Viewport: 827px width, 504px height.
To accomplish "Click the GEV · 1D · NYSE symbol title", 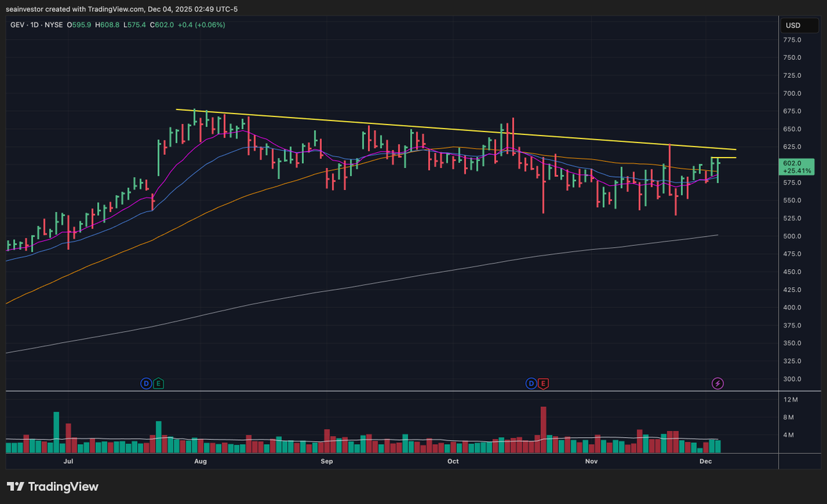I will pos(38,25).
